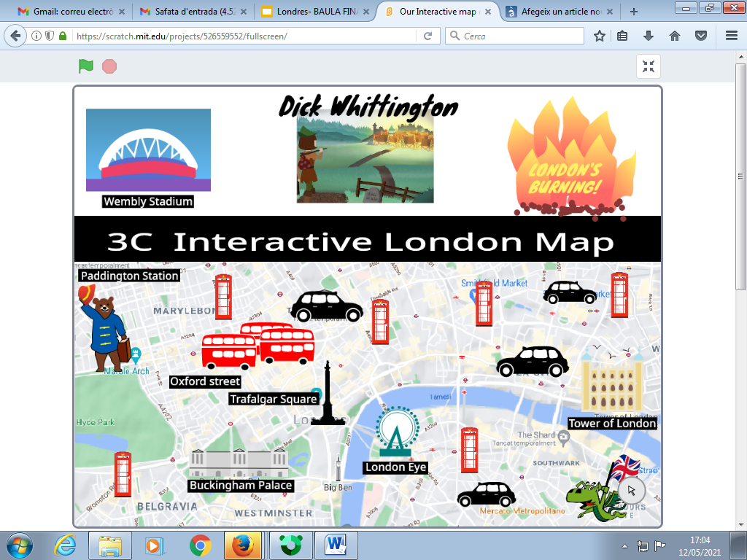Screen dimensions: 747x560
Task: Exit fullscreen mode with the collapse icon
Action: coord(648,67)
